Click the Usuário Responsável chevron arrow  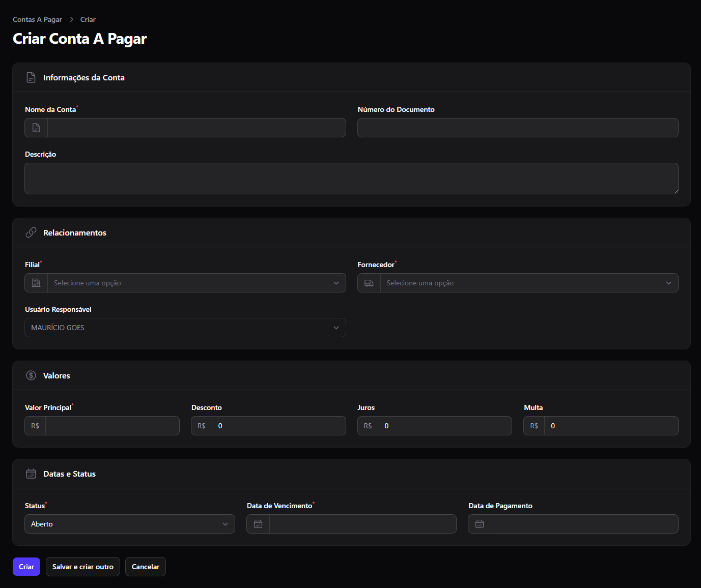tap(336, 328)
